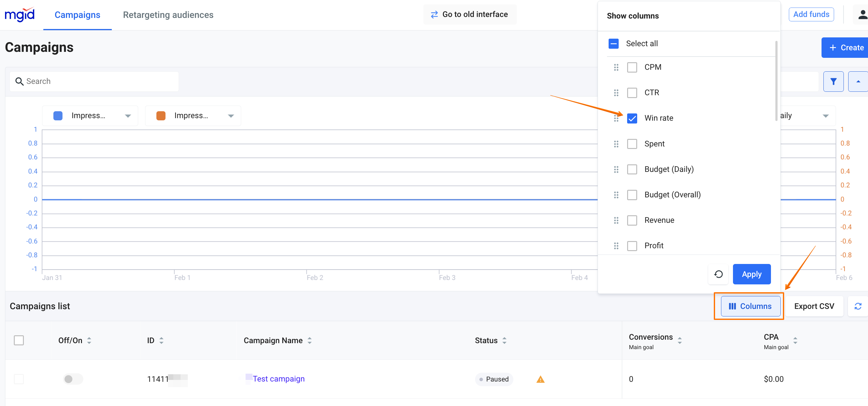Enable the CTR column checkbox
The width and height of the screenshot is (868, 406).
pyautogui.click(x=632, y=93)
